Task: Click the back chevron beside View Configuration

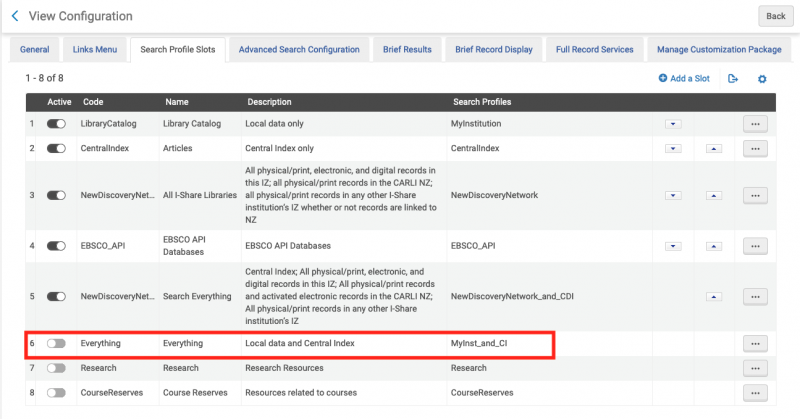Action: [x=15, y=16]
